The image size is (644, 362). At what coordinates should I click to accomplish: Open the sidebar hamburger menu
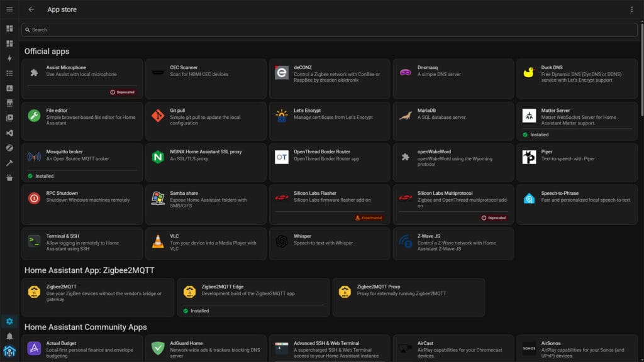[x=9, y=9]
